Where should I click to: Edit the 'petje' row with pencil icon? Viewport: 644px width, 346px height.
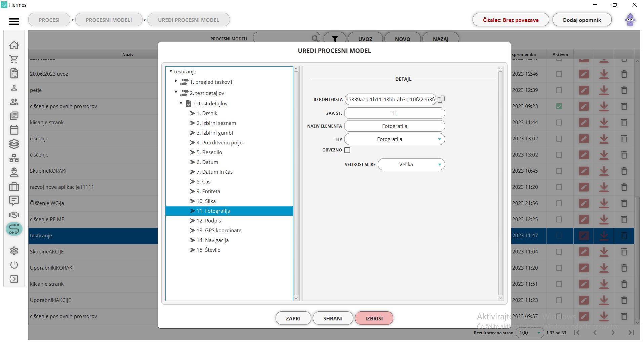(584, 90)
